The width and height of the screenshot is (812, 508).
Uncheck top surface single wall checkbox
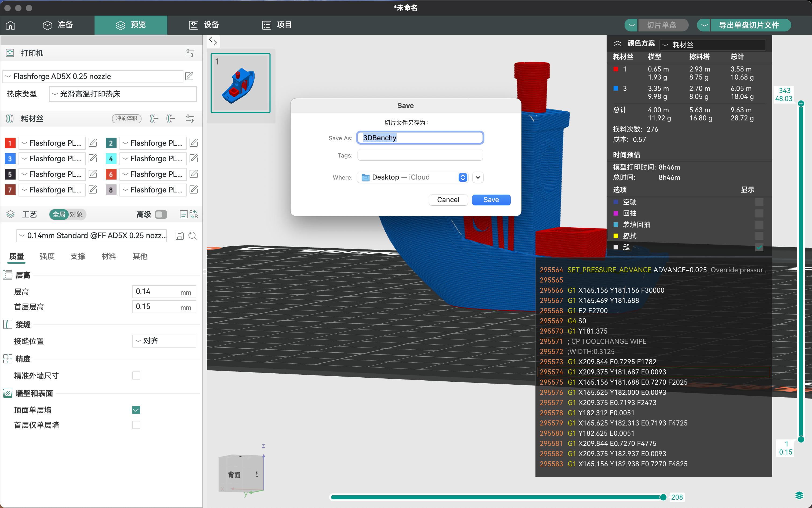click(136, 410)
